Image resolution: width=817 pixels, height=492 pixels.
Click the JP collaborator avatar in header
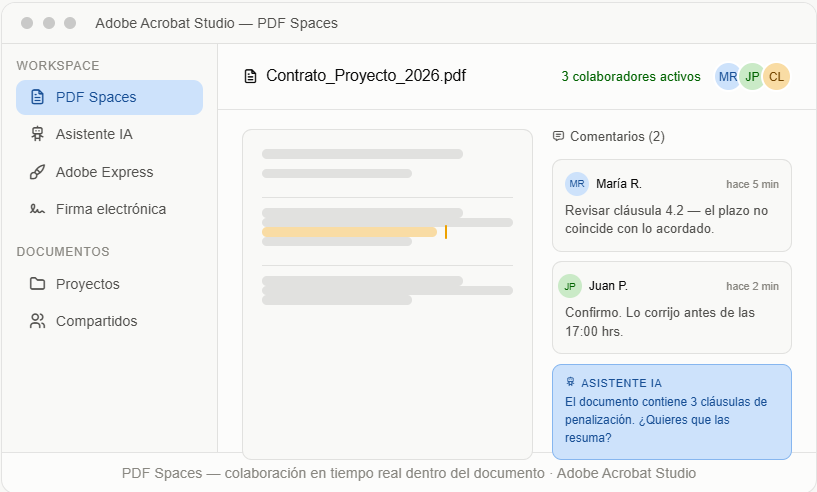coord(752,77)
